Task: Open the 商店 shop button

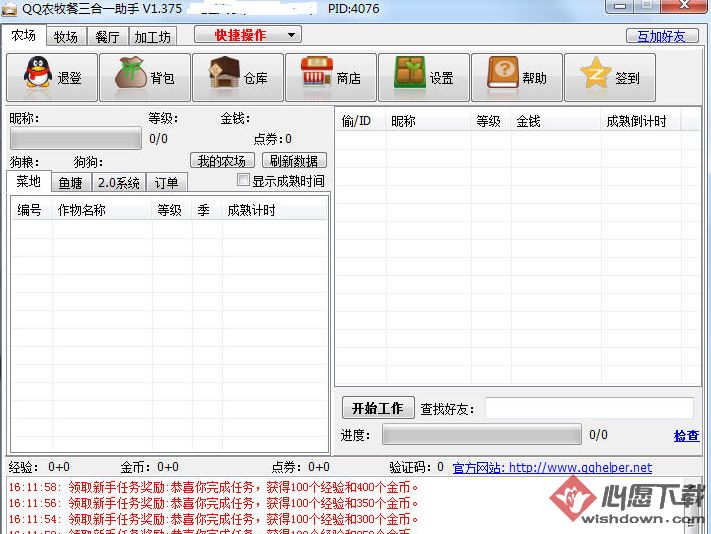Action: tap(331, 78)
